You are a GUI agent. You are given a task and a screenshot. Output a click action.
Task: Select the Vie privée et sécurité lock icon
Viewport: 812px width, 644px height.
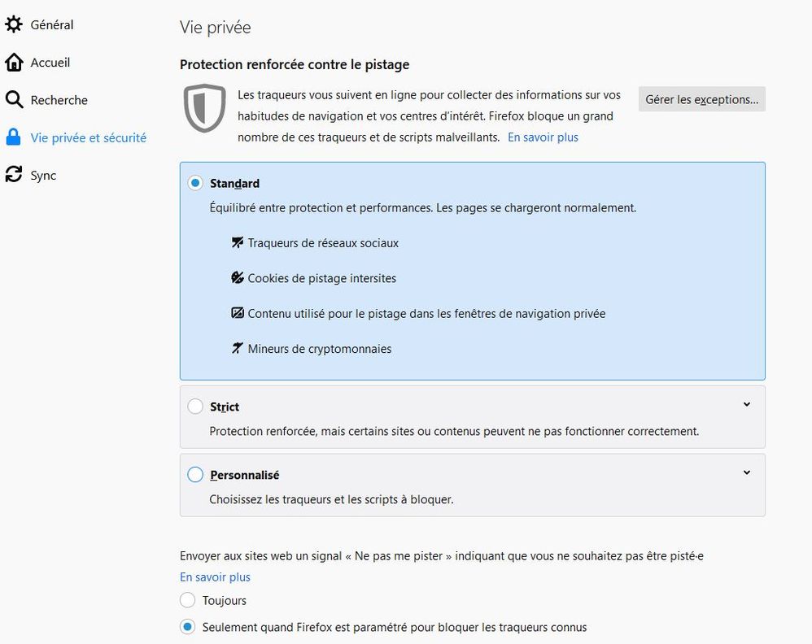14,137
